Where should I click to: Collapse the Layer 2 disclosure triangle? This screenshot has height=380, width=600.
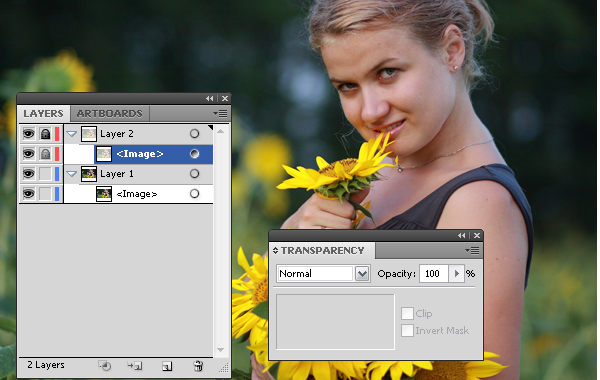(72, 134)
